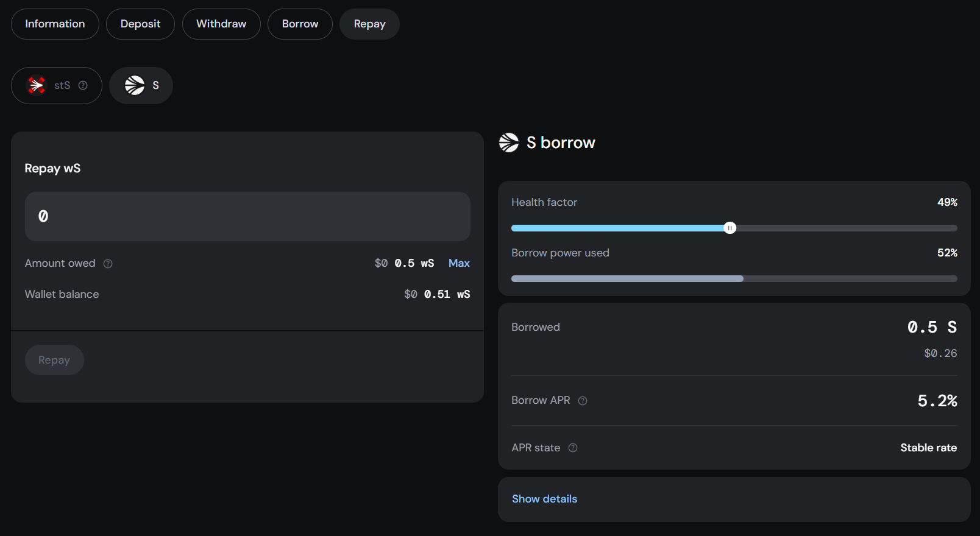The image size is (980, 536).
Task: Expand the Show details section
Action: 544,499
